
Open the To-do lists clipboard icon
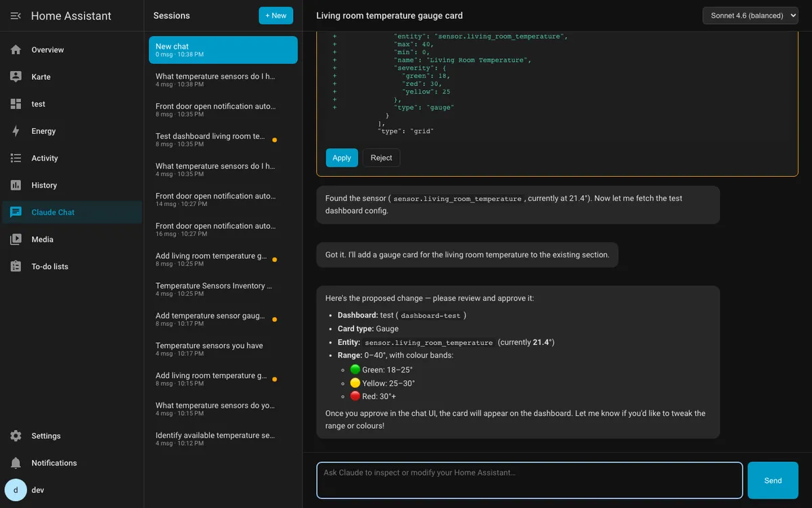16,266
